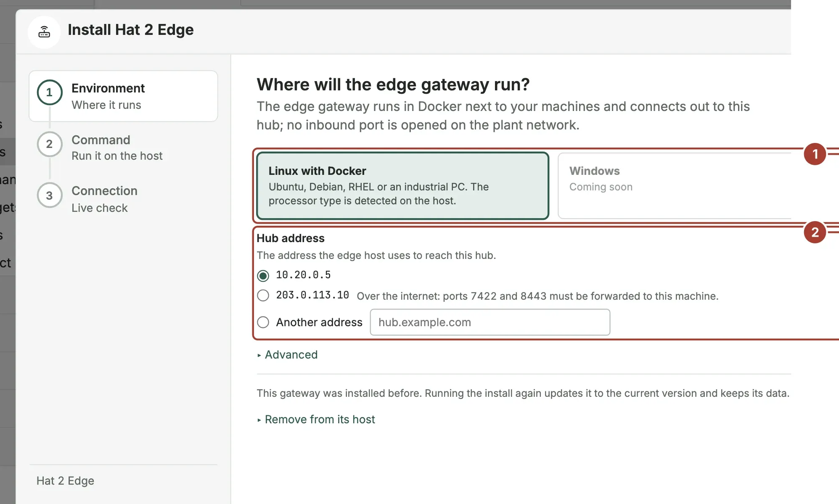839x504 pixels.
Task: Click the 'This gateway was installed before' notice
Action: [523, 393]
